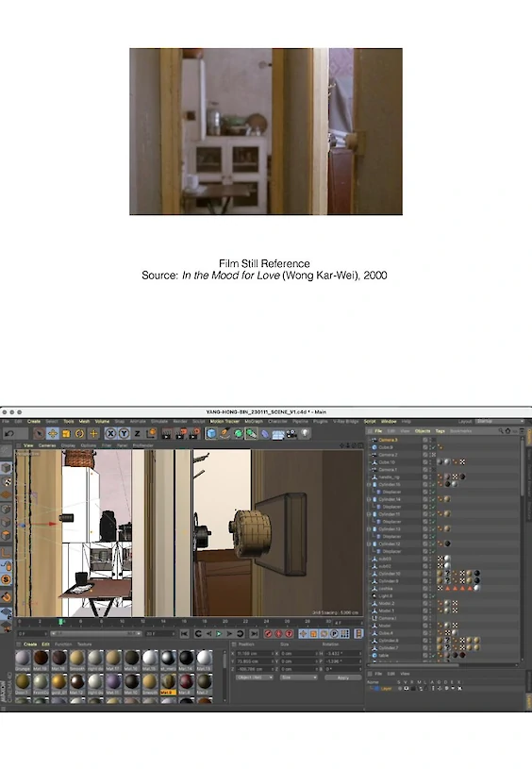This screenshot has height=769, width=532.
Task: Click the Floor environment icon
Action: 278,433
